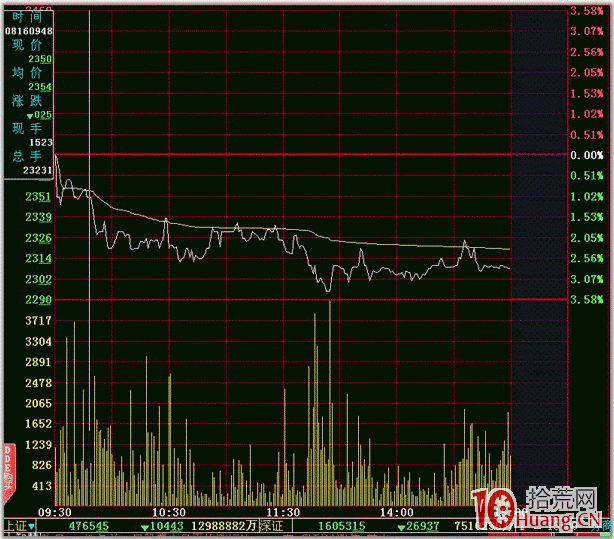Click the 深证 index value 1605315
Screen dimensions: 614x539
point(341,526)
